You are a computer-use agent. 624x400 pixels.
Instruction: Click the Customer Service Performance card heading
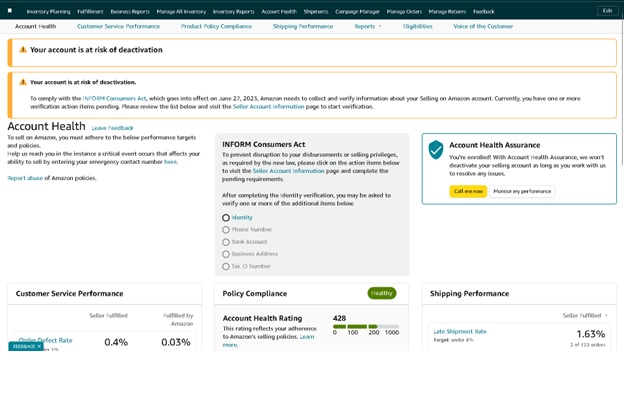69,294
